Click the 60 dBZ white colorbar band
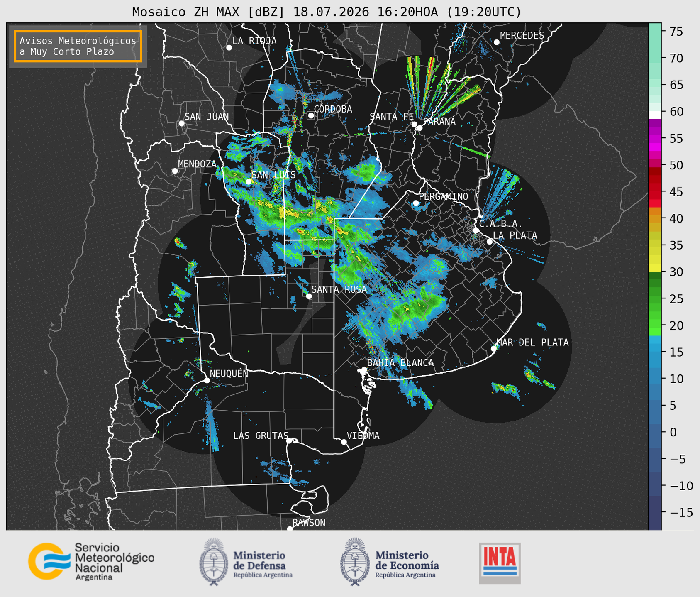 [655, 115]
